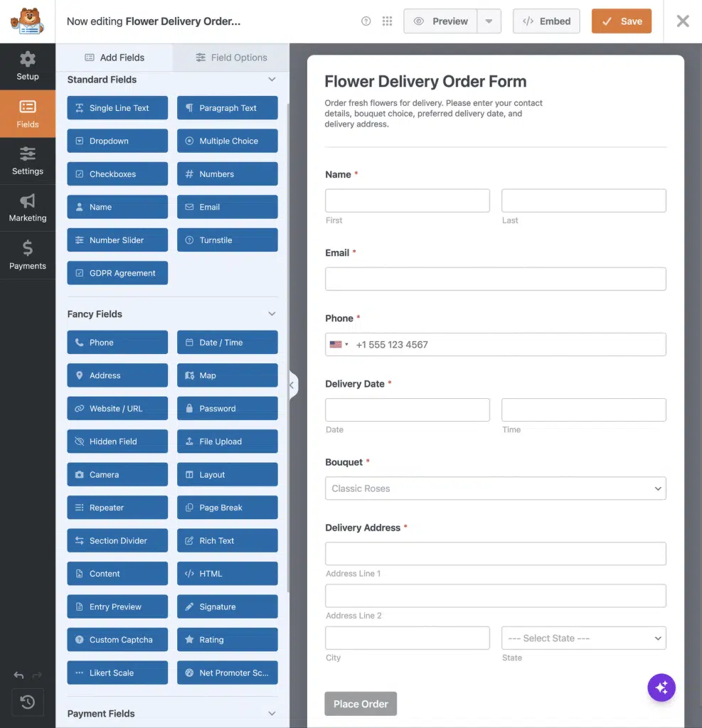The height and width of the screenshot is (728, 702).
Task: Add a Section Divider field
Action: click(x=117, y=540)
